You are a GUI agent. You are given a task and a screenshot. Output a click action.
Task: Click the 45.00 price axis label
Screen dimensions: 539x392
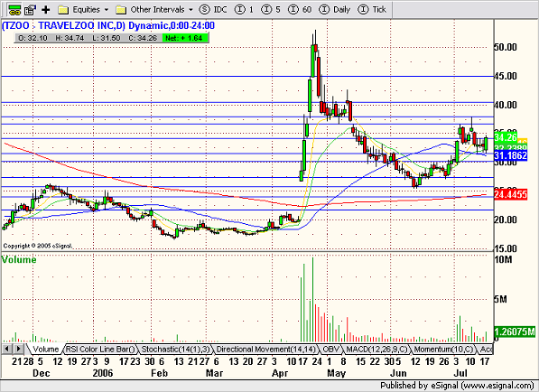point(506,76)
